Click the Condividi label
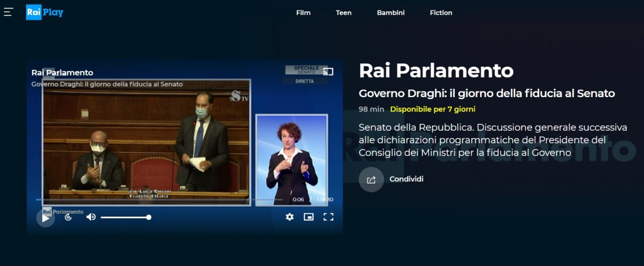Image resolution: width=644 pixels, height=266 pixels. (407, 179)
